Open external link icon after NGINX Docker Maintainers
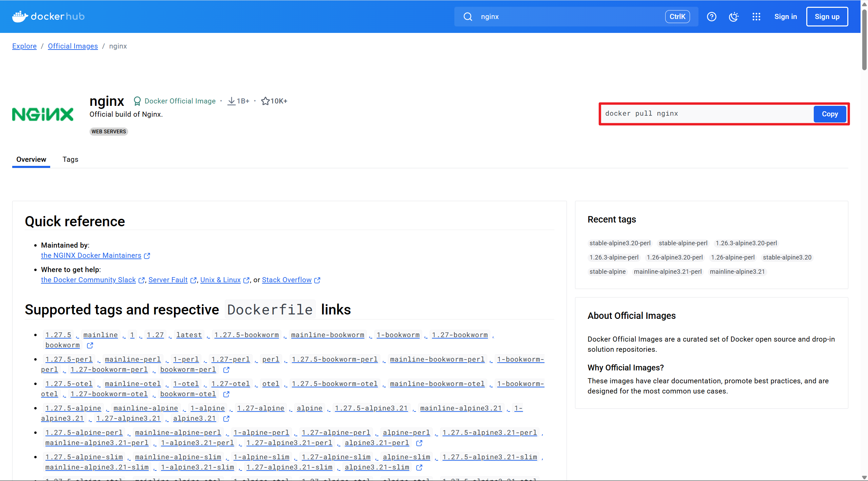This screenshot has height=481, width=868. tap(147, 256)
